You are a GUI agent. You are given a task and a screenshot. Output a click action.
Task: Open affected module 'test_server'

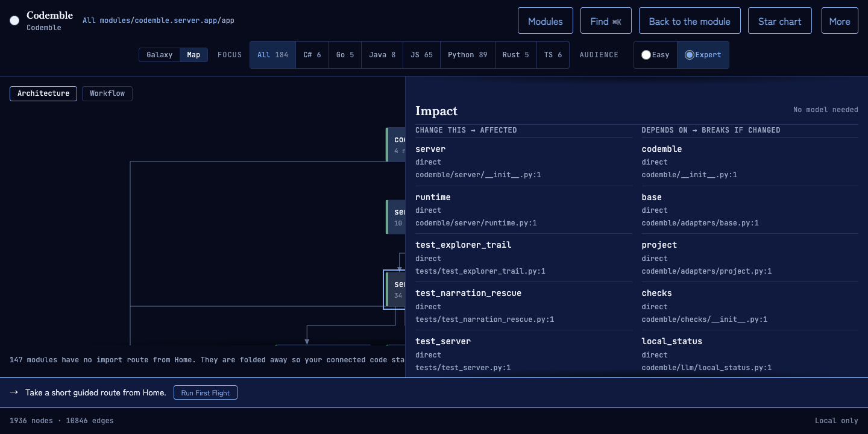click(x=443, y=341)
